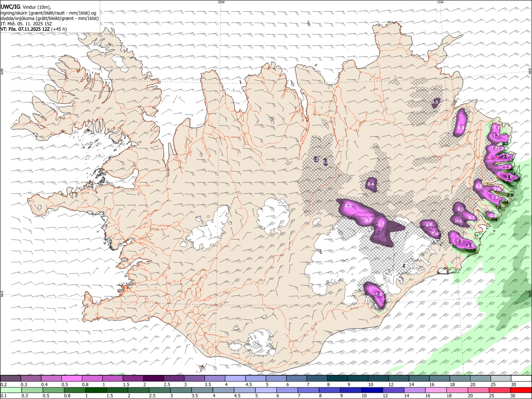Click the 'IT: Mið. 05. 11. 2025 15Z' line
Screen dimensions: 532x399
pyautogui.click(x=26, y=24)
